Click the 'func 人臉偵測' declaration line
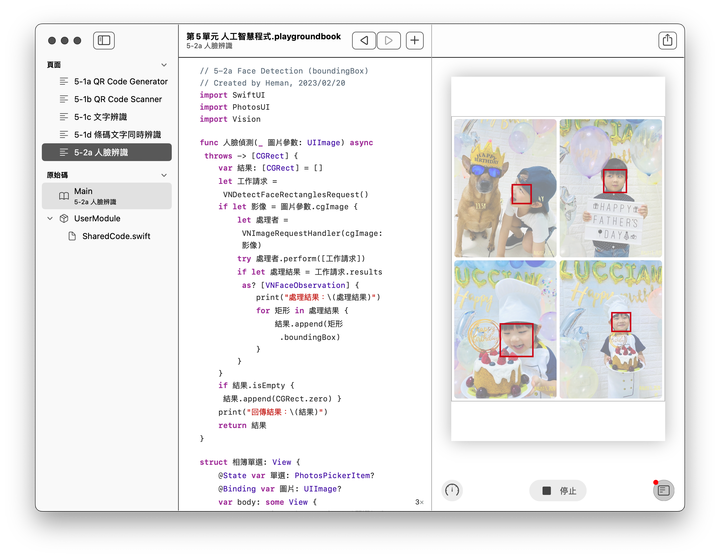Image resolution: width=720 pixels, height=558 pixels. coord(287,143)
